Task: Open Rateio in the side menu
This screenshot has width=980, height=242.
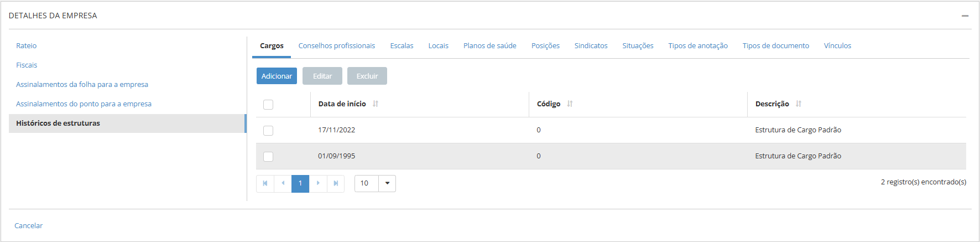Action: click(x=27, y=46)
